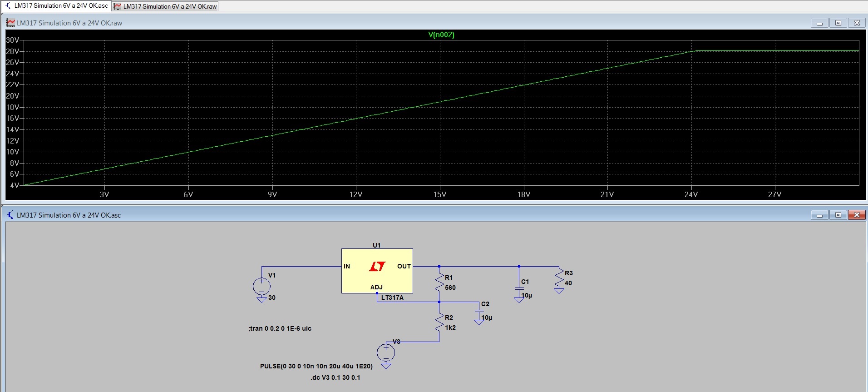Click the ;tran 0 0.2 0 1E-6 uic comment

point(280,328)
